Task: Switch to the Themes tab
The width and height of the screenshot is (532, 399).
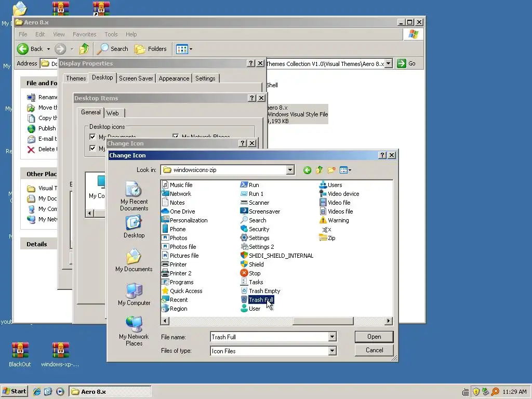Action: [76, 78]
